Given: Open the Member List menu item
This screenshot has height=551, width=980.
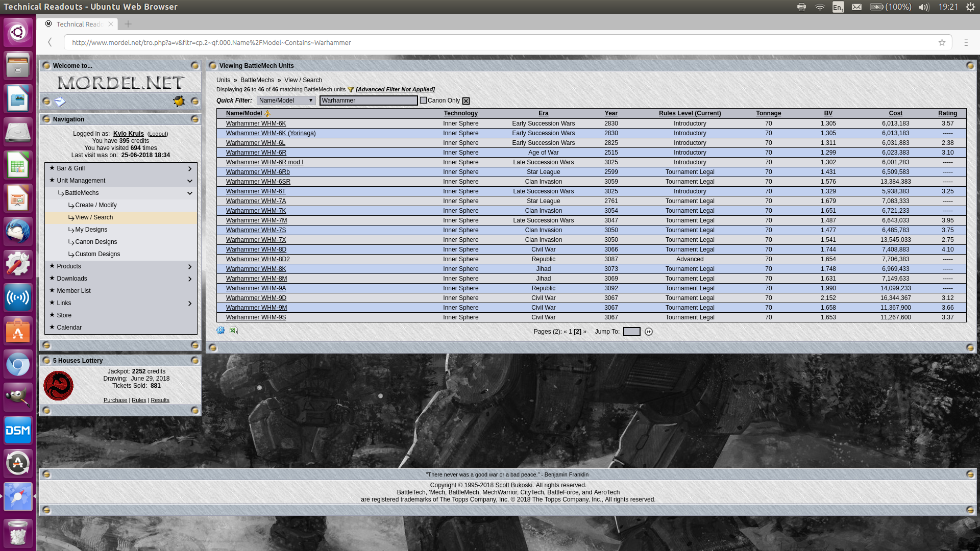Looking at the screenshot, I should (x=73, y=291).
